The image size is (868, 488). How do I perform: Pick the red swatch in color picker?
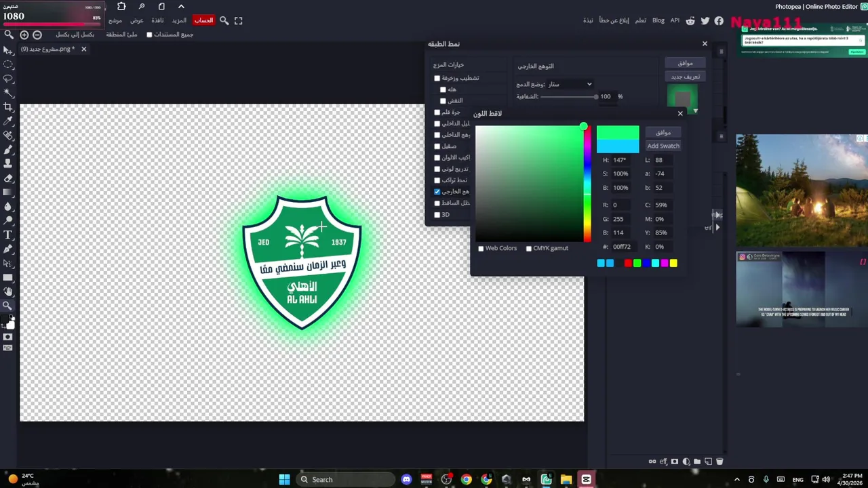(x=628, y=263)
